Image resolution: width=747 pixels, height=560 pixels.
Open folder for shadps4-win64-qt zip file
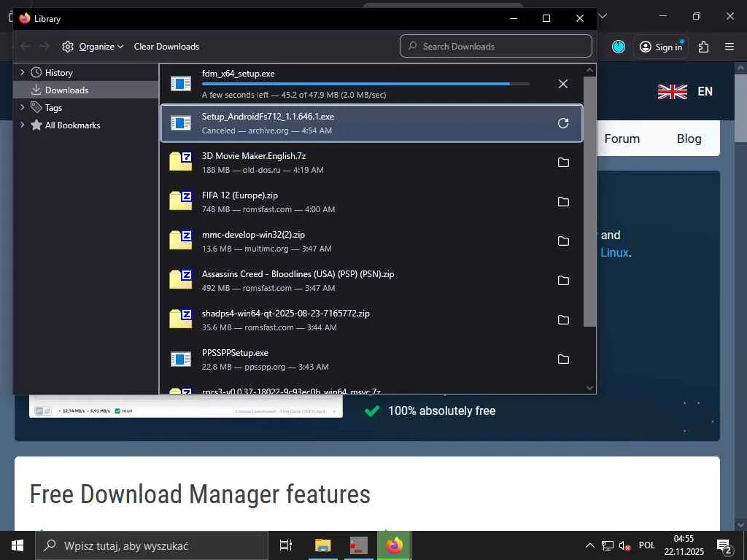coord(563,320)
